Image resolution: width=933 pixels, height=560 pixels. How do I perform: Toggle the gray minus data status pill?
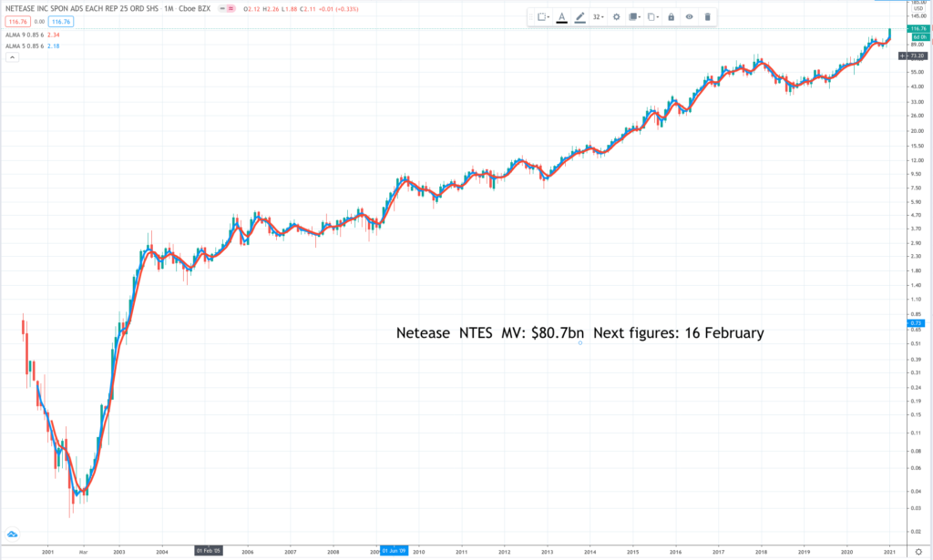(x=222, y=9)
